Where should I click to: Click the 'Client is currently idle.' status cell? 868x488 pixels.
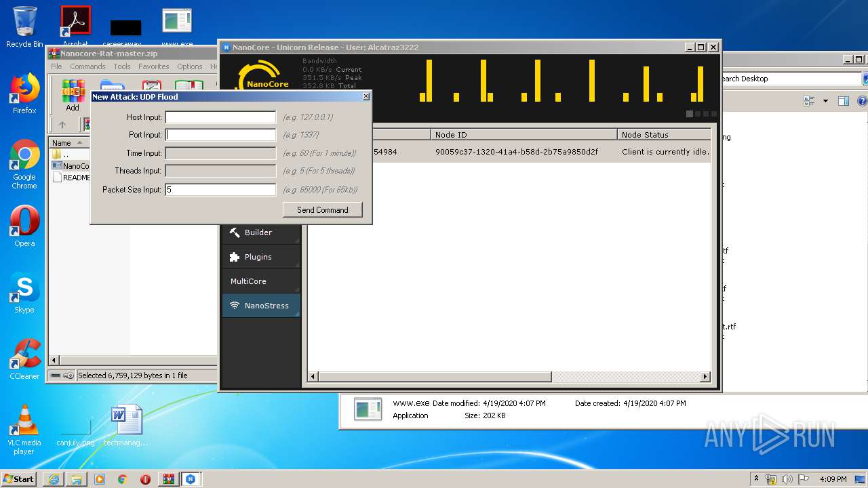pyautogui.click(x=665, y=152)
